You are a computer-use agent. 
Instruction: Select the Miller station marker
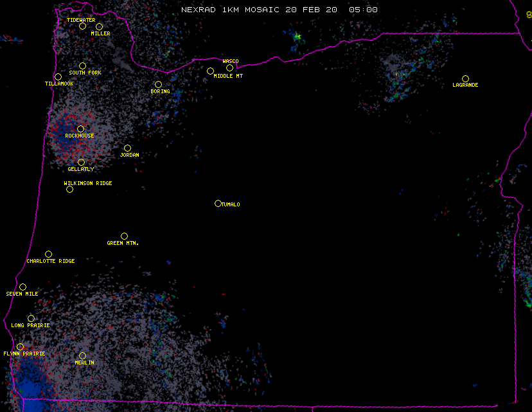click(x=99, y=27)
